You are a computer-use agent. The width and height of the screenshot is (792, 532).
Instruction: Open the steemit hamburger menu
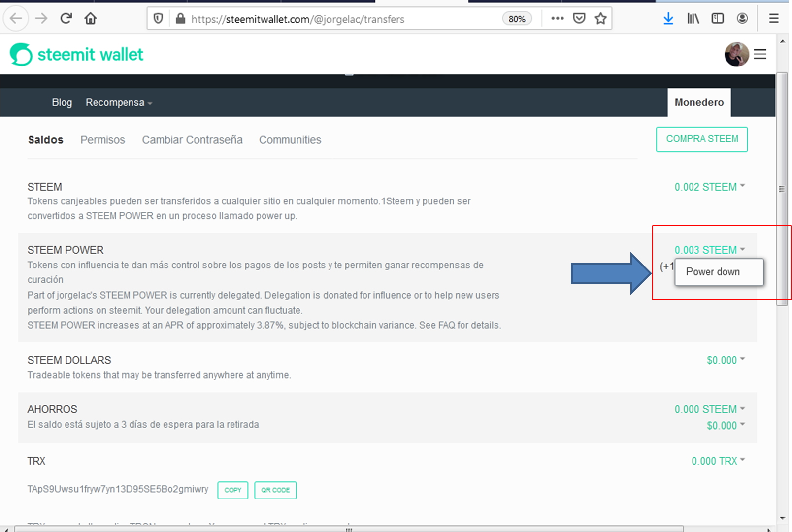pyautogui.click(x=760, y=54)
